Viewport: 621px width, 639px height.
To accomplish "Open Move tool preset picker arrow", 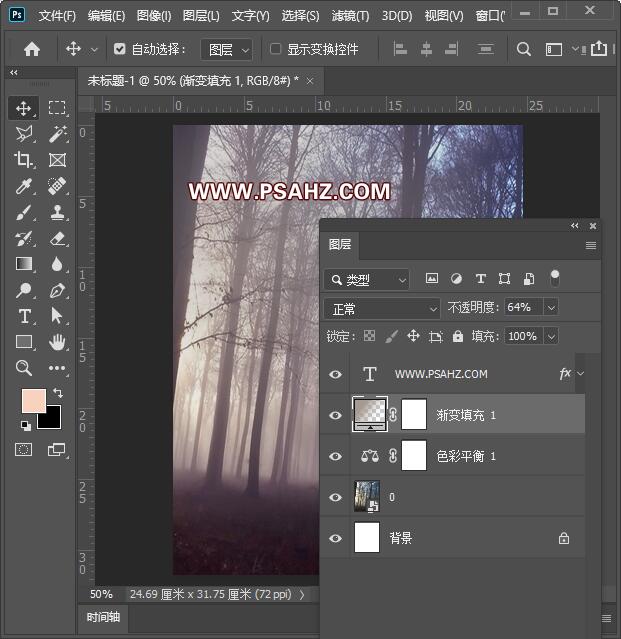I will pos(94,50).
